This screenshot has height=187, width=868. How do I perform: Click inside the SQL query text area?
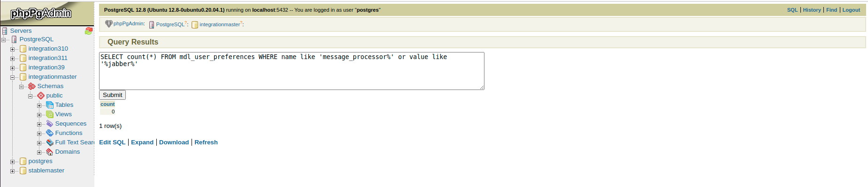[x=292, y=71]
